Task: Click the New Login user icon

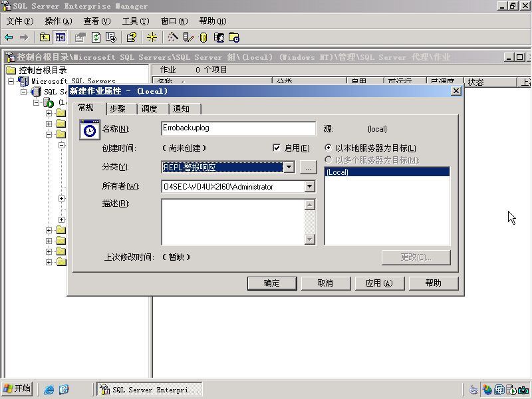Action: pos(219,37)
